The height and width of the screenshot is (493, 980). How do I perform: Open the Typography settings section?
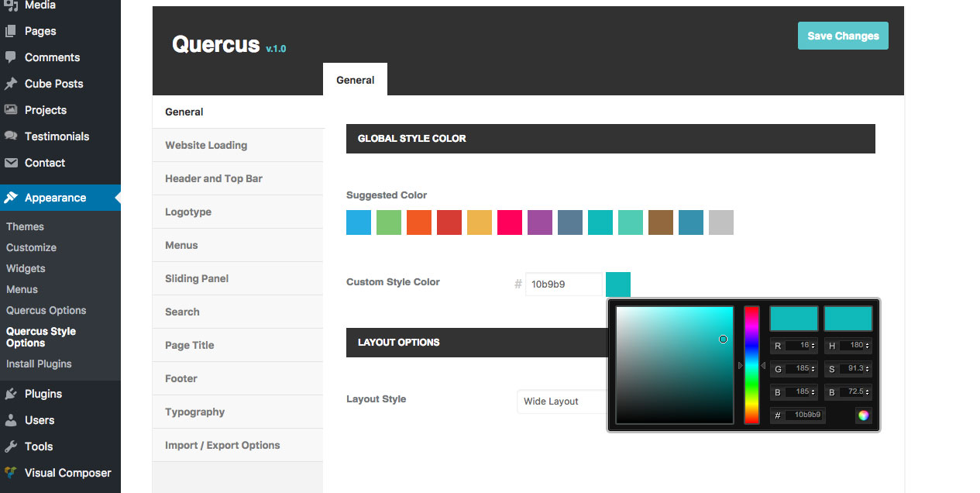(x=194, y=412)
